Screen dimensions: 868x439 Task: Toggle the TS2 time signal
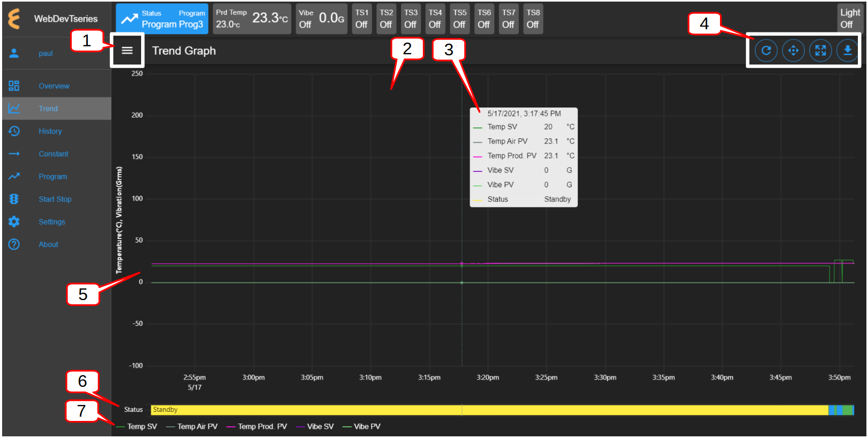(x=386, y=19)
